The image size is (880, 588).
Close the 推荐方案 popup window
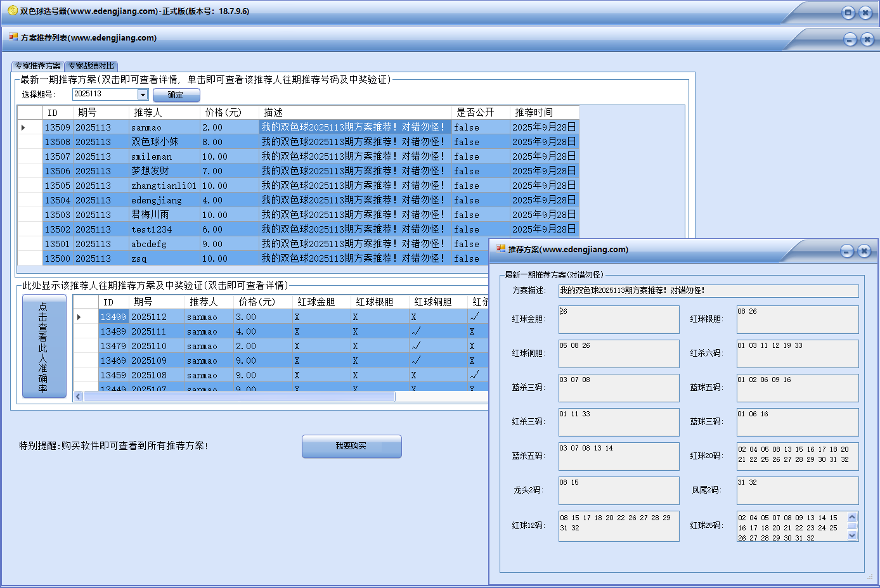[x=864, y=251]
